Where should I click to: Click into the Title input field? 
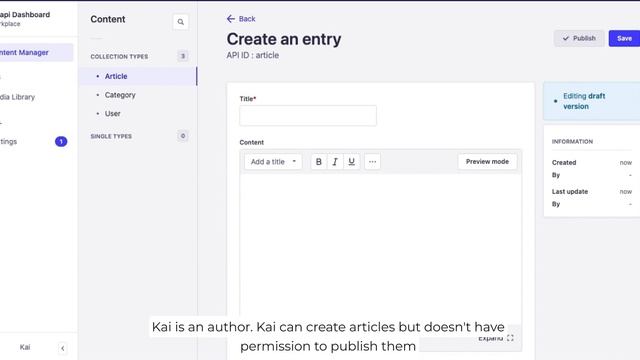tap(308, 116)
